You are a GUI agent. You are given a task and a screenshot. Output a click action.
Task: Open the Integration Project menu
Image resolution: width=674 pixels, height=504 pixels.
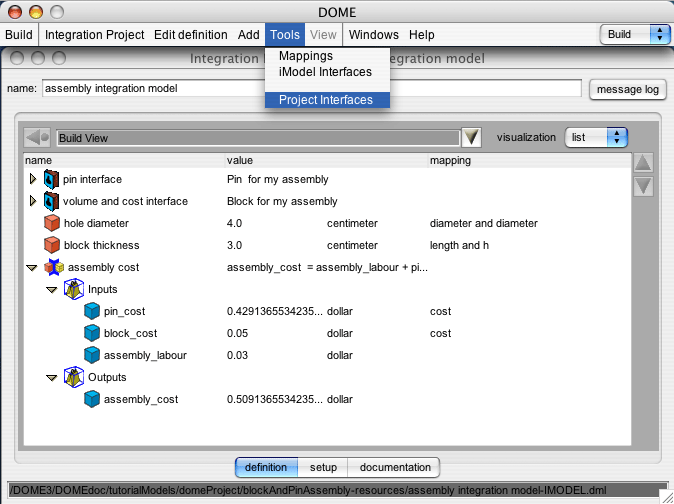95,35
